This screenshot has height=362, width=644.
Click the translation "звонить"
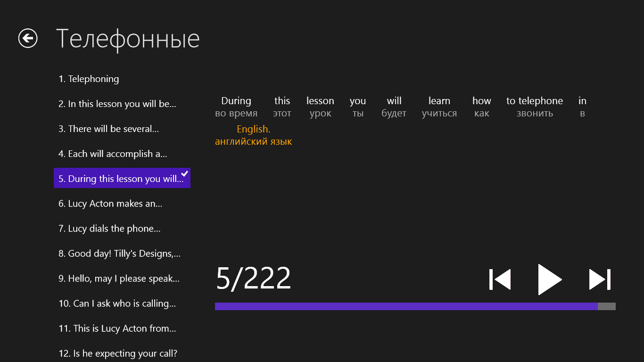[x=535, y=114]
